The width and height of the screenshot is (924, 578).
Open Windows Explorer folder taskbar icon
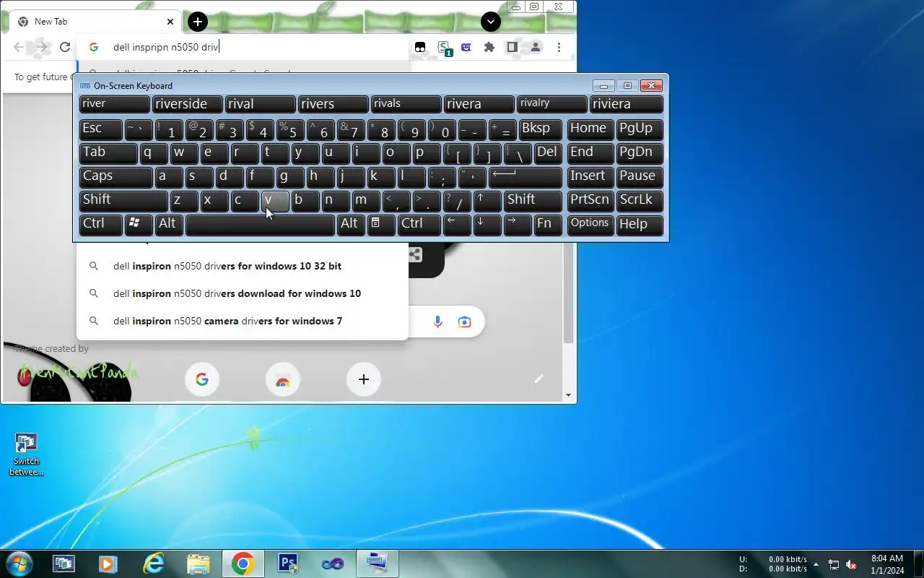[198, 564]
